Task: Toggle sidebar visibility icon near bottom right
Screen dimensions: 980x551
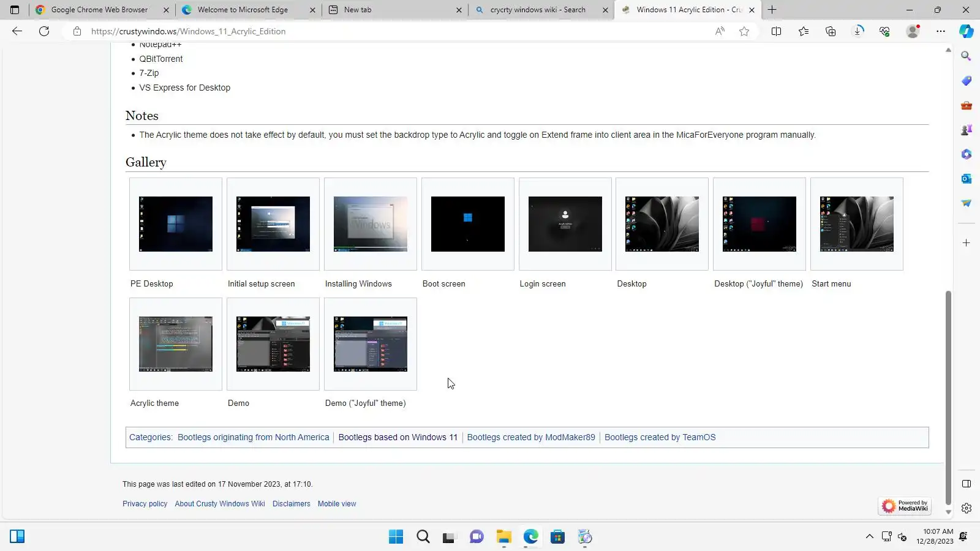Action: (x=966, y=484)
